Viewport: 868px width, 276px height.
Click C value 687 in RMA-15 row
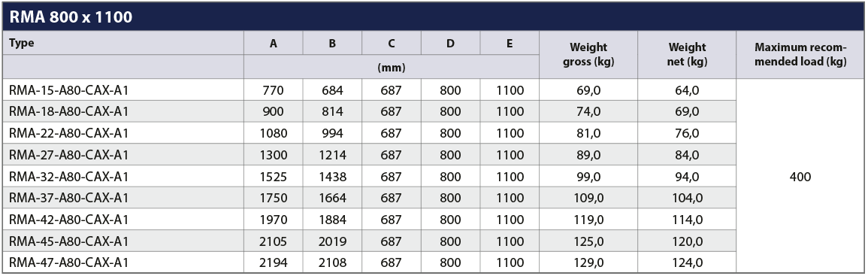(392, 90)
